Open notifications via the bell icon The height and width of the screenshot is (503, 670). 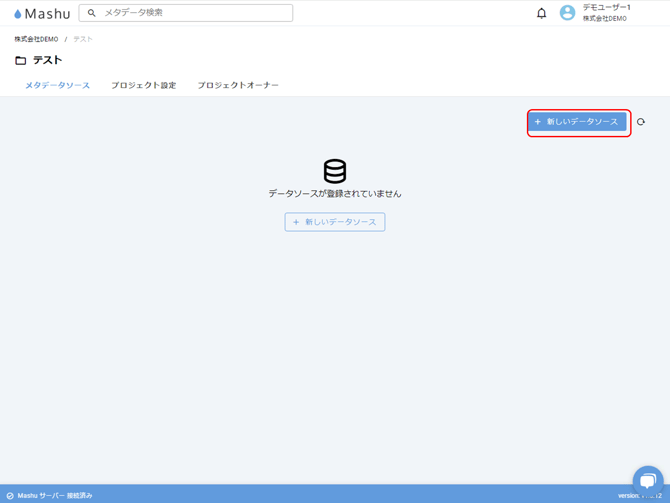coord(541,13)
